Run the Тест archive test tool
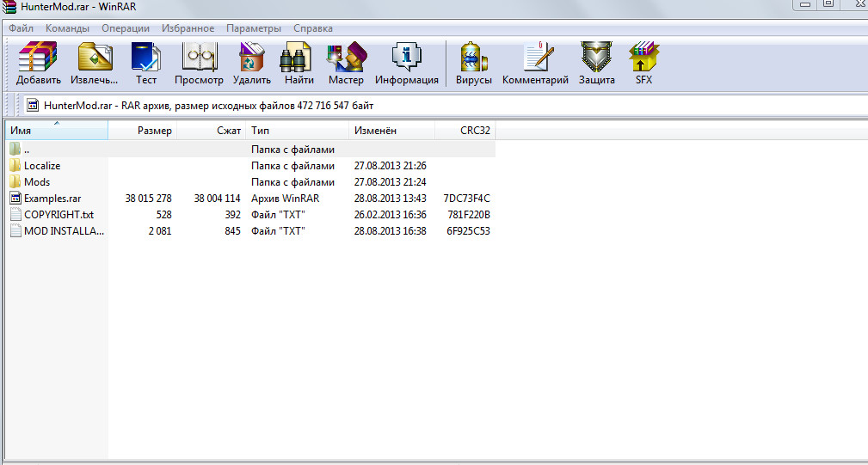Viewport: 868px width, 465px height. pyautogui.click(x=145, y=57)
